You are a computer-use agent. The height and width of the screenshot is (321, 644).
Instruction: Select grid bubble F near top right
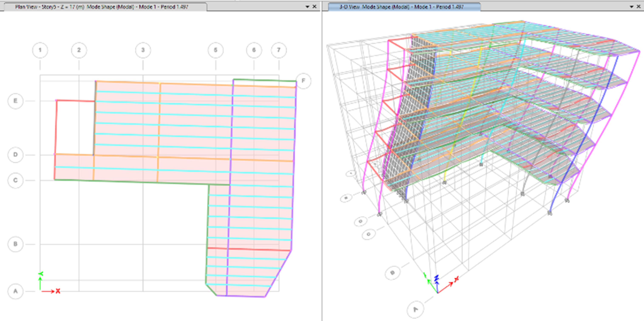[303, 81]
